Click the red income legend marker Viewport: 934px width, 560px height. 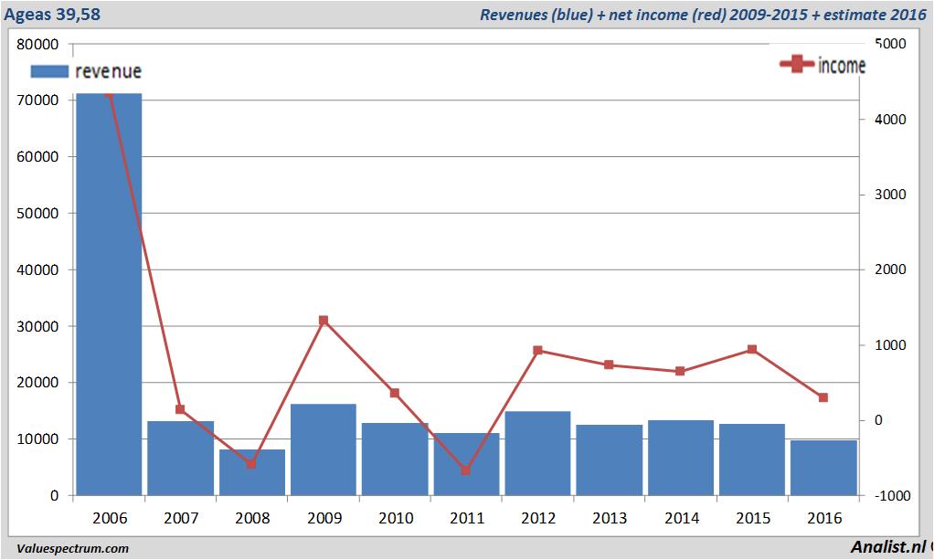click(x=796, y=64)
